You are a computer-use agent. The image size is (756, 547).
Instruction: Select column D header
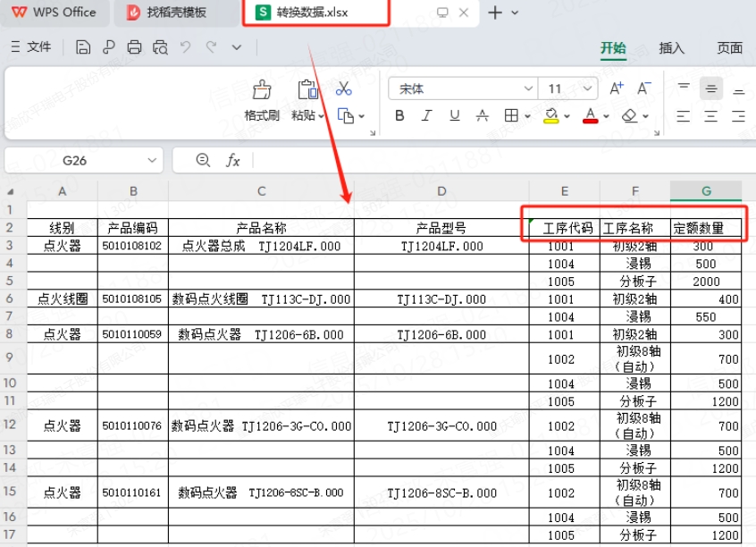pos(441,190)
